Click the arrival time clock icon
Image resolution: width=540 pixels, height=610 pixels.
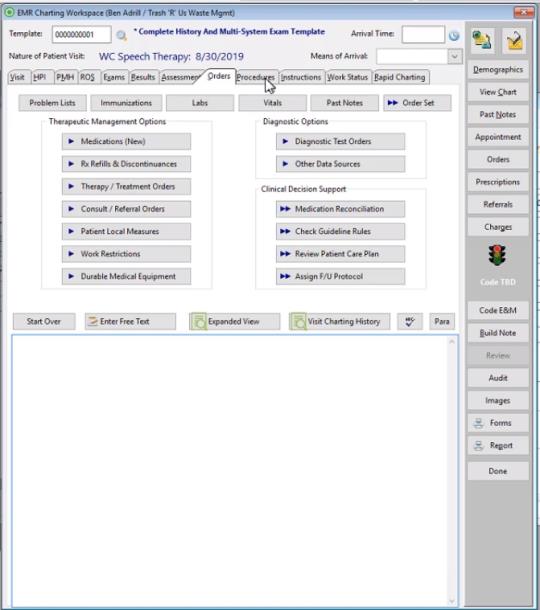(454, 35)
